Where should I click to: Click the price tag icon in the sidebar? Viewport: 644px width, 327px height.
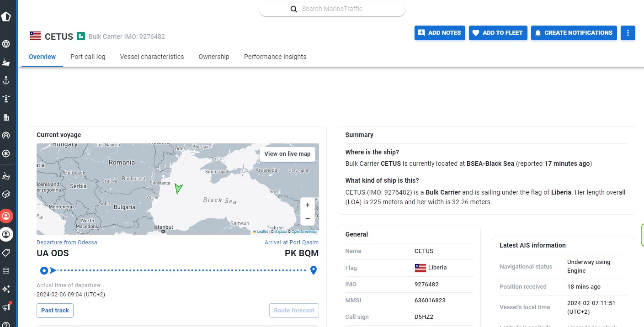tap(6, 253)
